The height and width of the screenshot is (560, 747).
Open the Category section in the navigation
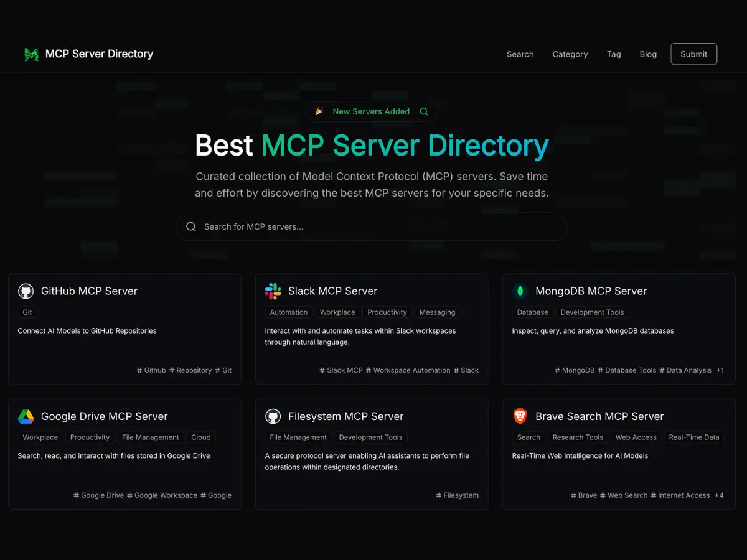[570, 54]
